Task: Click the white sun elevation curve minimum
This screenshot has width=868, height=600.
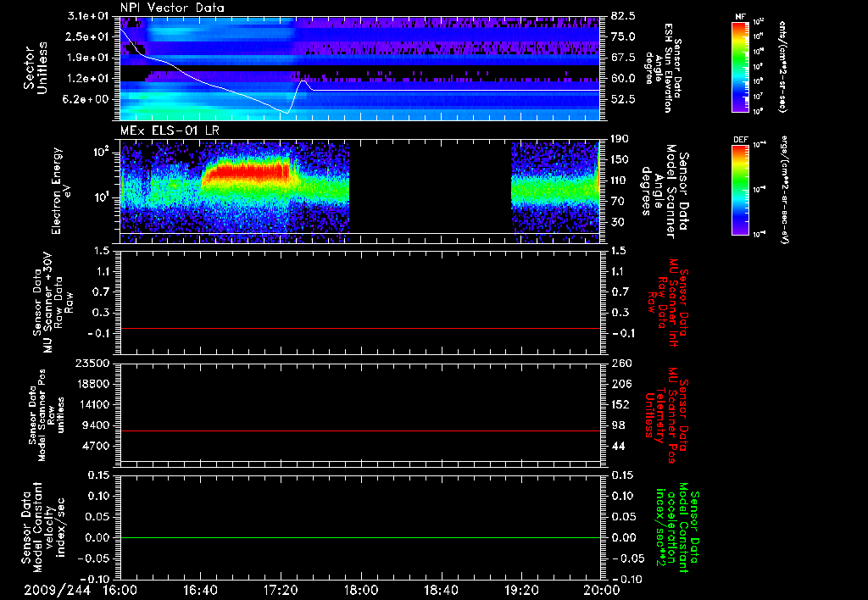Action: [287, 113]
